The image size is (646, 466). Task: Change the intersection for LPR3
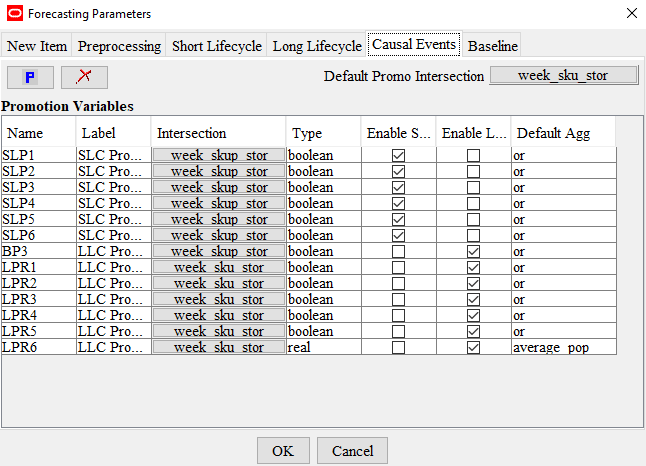point(219,299)
